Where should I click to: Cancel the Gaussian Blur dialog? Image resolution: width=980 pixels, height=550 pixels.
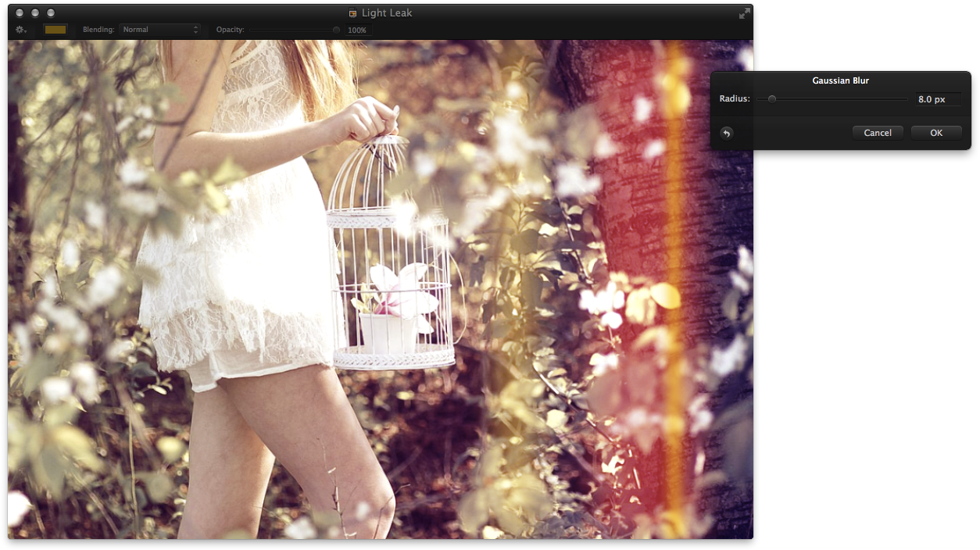coord(878,133)
